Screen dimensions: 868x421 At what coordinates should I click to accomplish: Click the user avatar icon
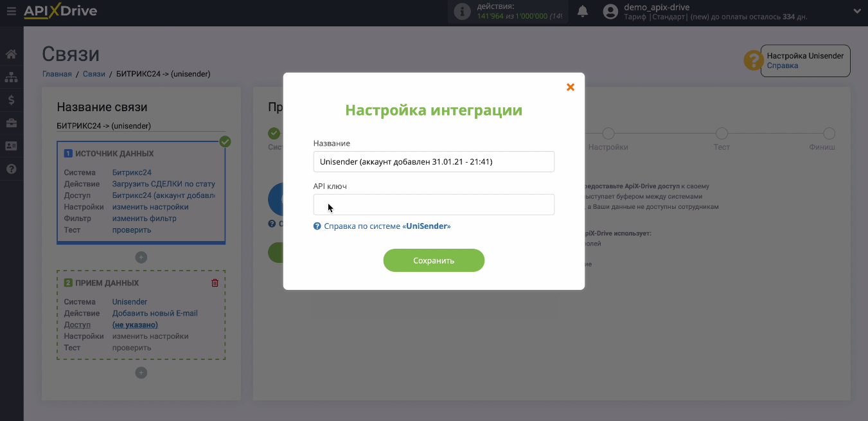611,12
